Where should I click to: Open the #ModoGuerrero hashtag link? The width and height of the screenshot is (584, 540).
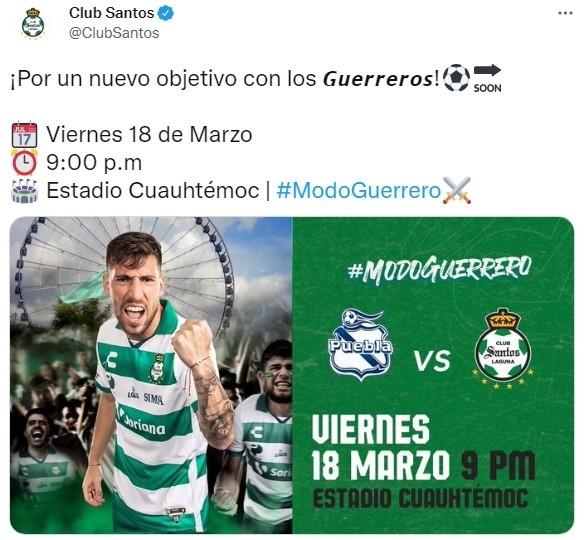click(x=359, y=191)
